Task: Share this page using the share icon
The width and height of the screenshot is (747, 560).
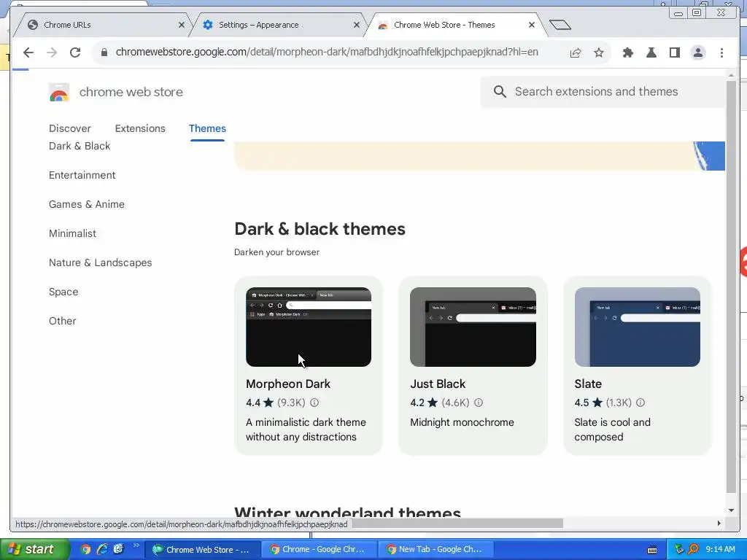Action: 576,52
